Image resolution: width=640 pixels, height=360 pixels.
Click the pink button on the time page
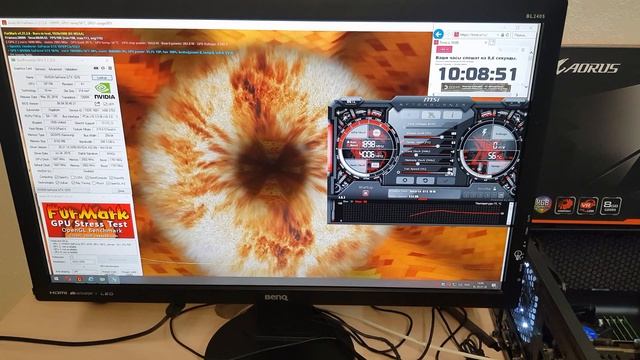tap(444, 49)
